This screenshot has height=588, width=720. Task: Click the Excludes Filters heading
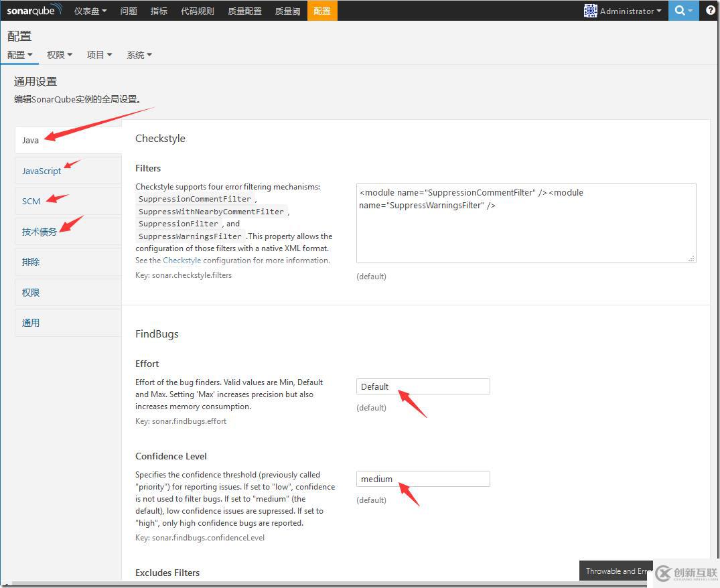[x=167, y=573]
